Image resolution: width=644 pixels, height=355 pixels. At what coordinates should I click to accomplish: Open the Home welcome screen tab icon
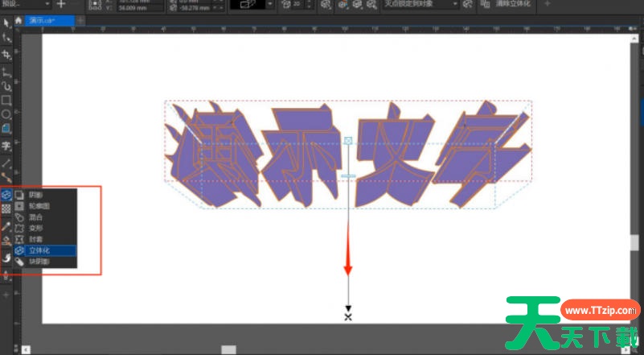click(18, 21)
